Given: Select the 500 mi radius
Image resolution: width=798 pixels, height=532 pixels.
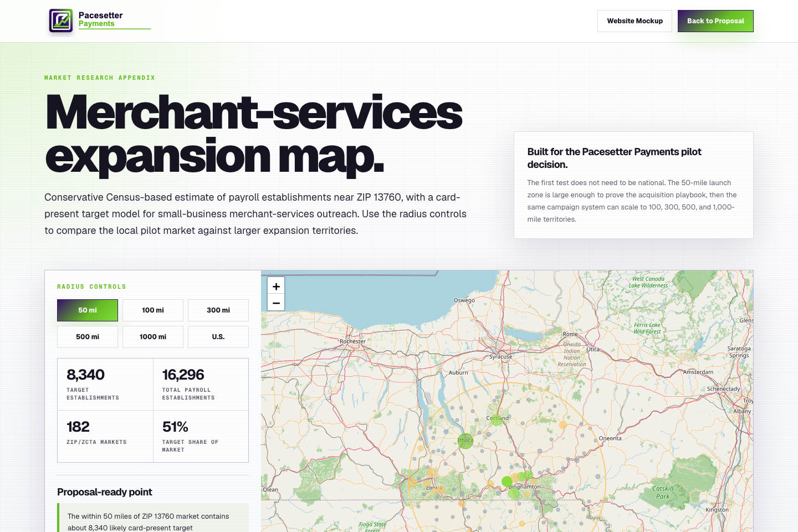Looking at the screenshot, I should point(88,337).
